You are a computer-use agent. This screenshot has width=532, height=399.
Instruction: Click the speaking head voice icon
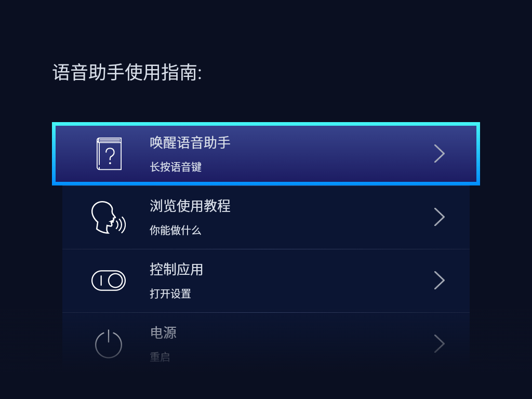tap(108, 217)
